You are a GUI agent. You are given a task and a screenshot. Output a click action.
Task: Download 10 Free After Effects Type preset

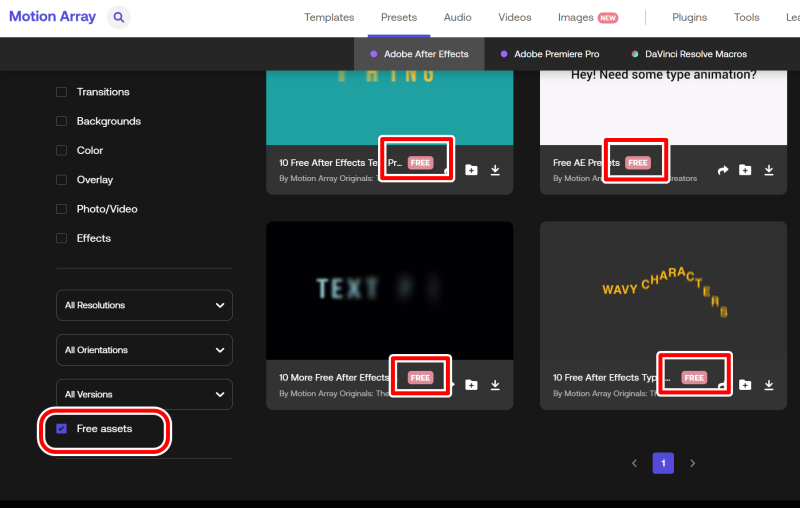769,385
